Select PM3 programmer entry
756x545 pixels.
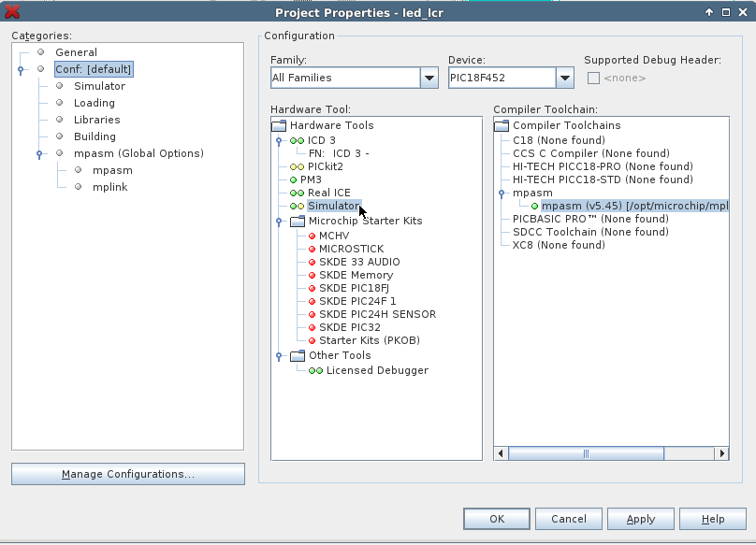pyautogui.click(x=311, y=179)
